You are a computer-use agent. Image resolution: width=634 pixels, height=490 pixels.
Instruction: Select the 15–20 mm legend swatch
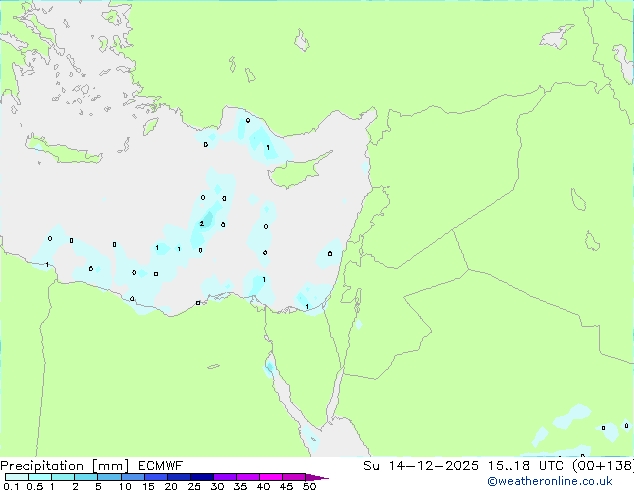click(x=155, y=477)
